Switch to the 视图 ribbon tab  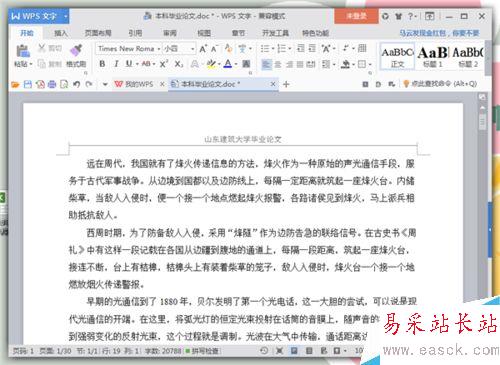(204, 33)
